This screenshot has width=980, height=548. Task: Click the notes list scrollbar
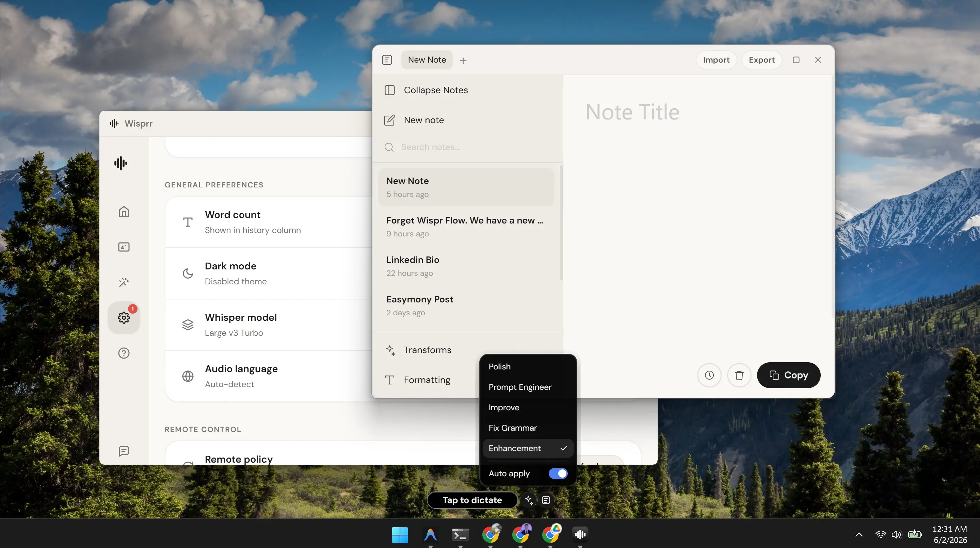(x=561, y=223)
